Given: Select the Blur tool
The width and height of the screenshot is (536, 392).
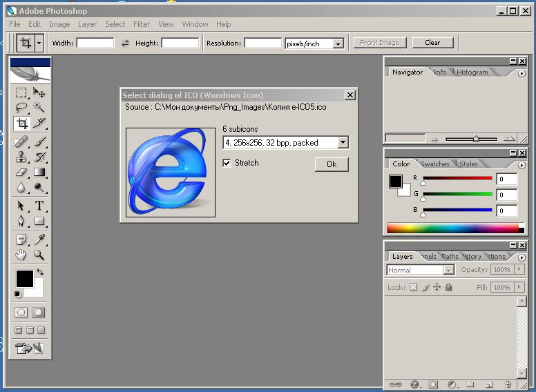Looking at the screenshot, I should [x=21, y=187].
